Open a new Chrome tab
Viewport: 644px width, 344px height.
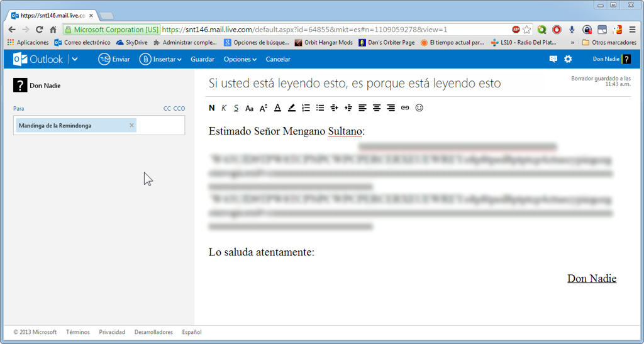107,16
